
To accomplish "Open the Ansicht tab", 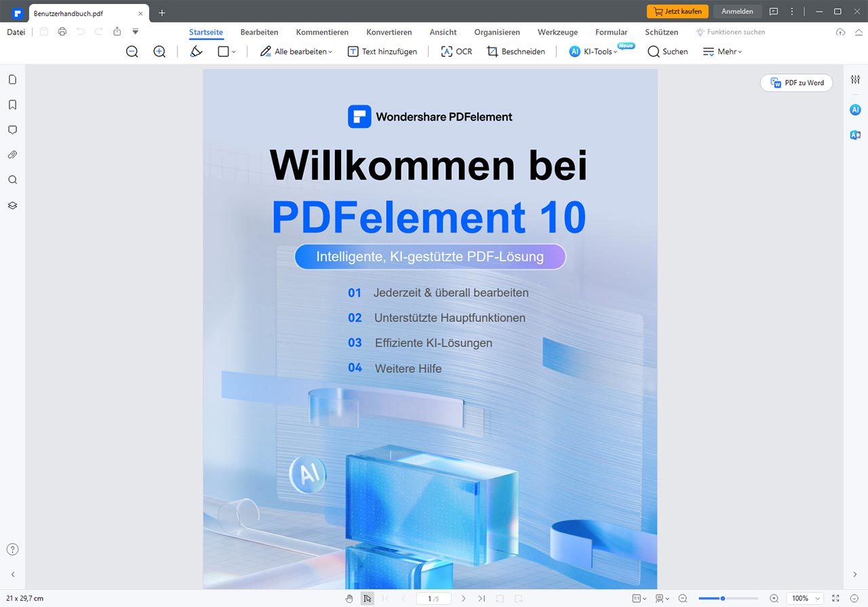I will (x=443, y=32).
